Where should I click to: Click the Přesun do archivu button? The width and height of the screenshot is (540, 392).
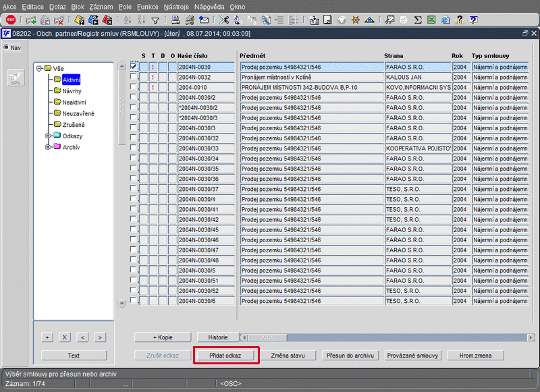[x=350, y=356]
